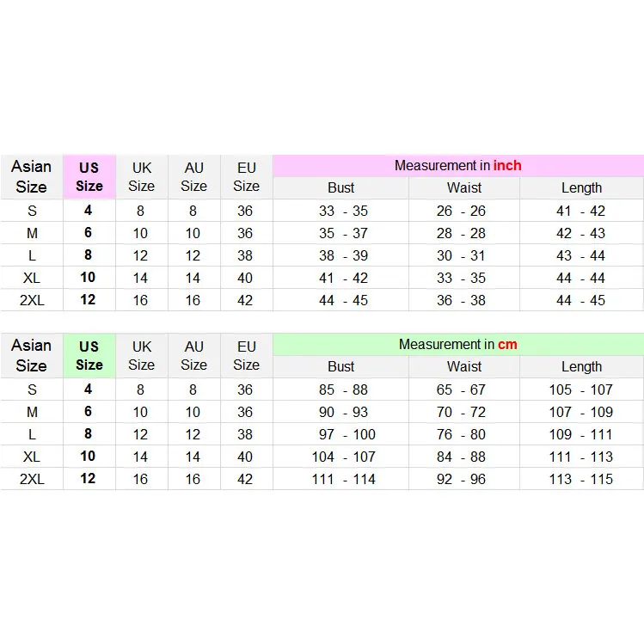This screenshot has height=644, width=644.
Task: Click 'AU Size' header in the cm table
Action: 193,355
